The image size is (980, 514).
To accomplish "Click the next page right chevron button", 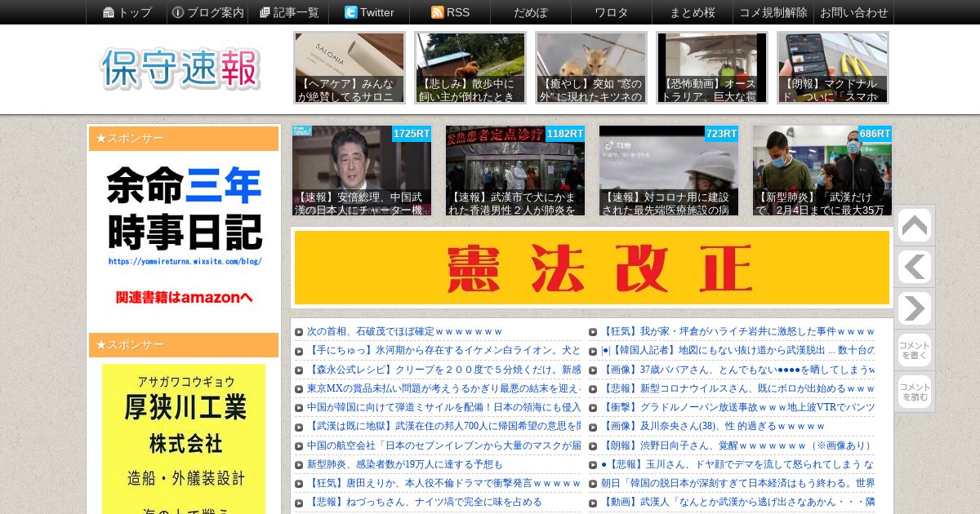I will pyautogui.click(x=914, y=308).
